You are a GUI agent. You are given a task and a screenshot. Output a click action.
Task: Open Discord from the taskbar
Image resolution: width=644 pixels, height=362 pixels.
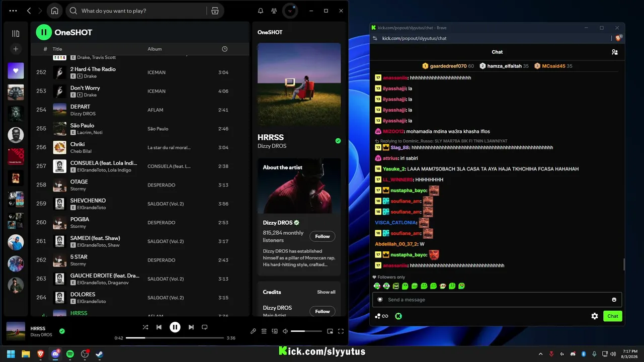click(x=55, y=354)
